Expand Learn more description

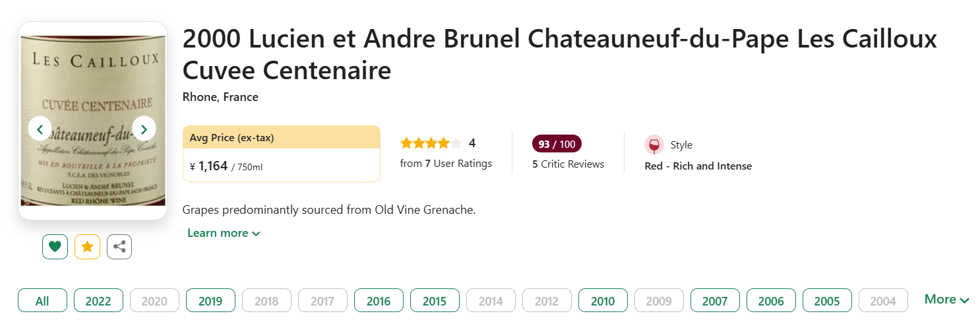(224, 233)
